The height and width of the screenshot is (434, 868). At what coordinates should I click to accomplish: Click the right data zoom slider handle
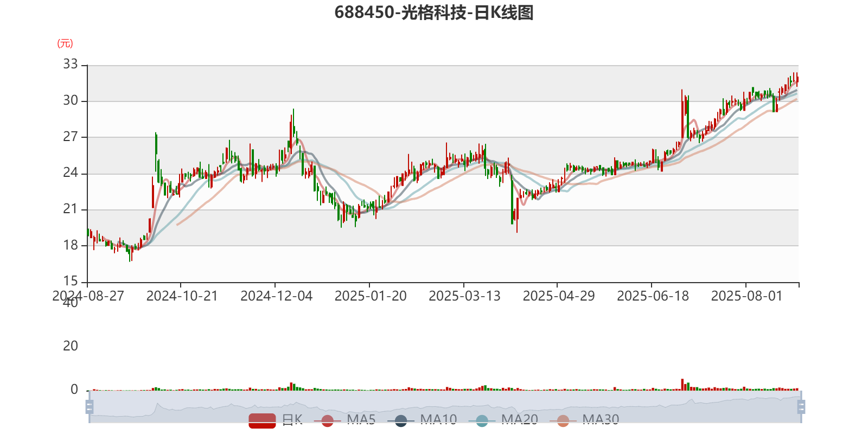point(801,407)
